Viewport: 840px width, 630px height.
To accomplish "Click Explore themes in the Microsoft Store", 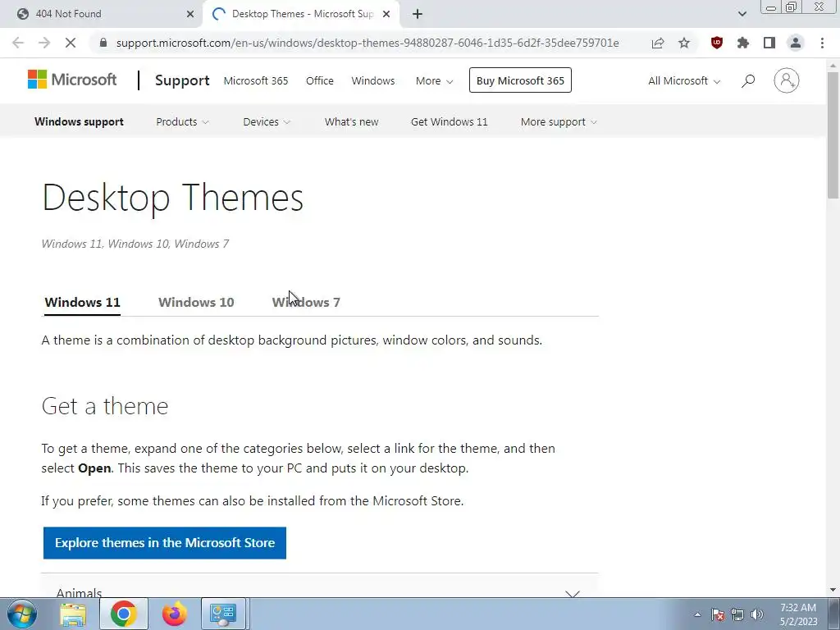I will [x=164, y=543].
